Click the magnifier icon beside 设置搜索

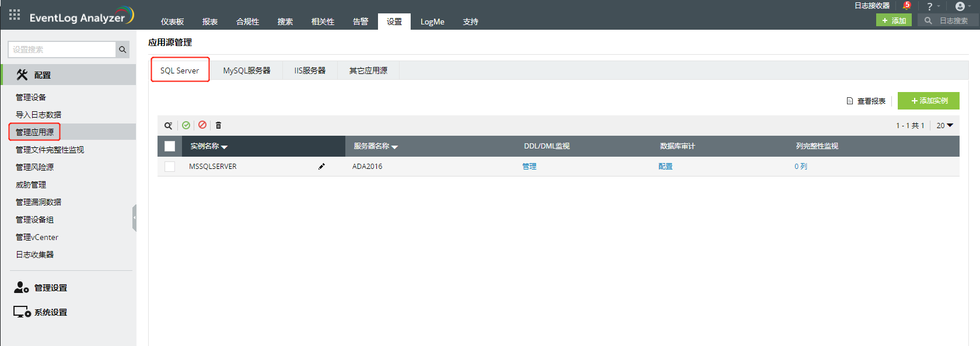pos(123,50)
